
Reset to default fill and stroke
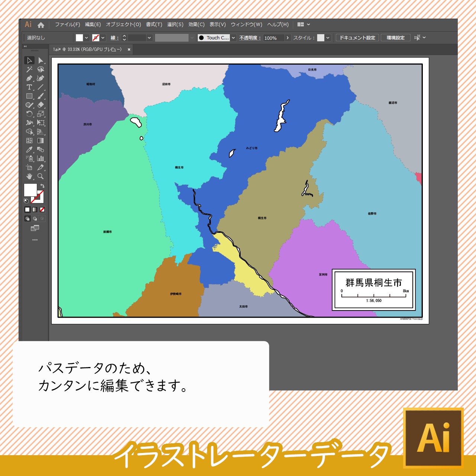coord(26,201)
